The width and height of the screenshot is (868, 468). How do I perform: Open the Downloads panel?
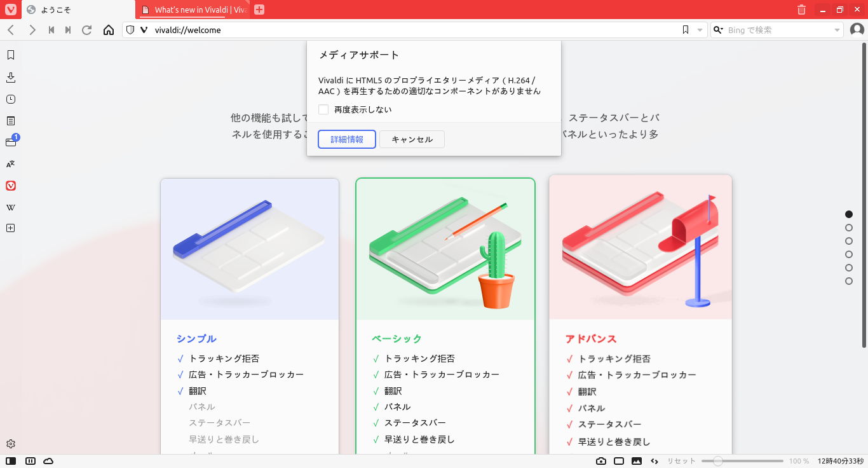tap(11, 78)
